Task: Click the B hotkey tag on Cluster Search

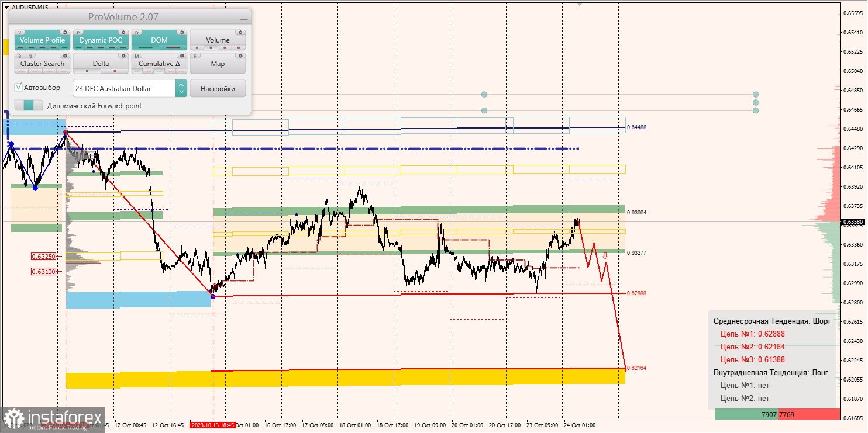Action: coord(20,56)
